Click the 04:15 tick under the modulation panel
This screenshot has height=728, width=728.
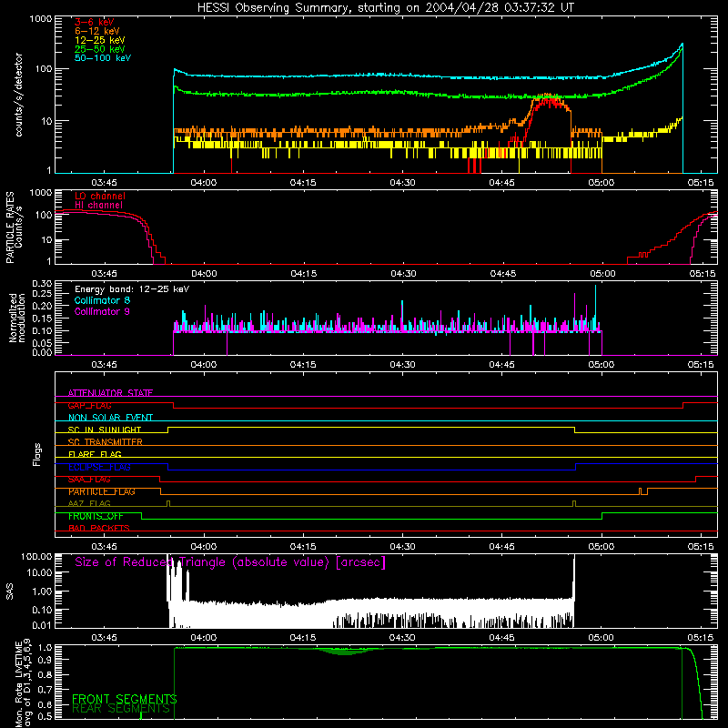coord(303,365)
